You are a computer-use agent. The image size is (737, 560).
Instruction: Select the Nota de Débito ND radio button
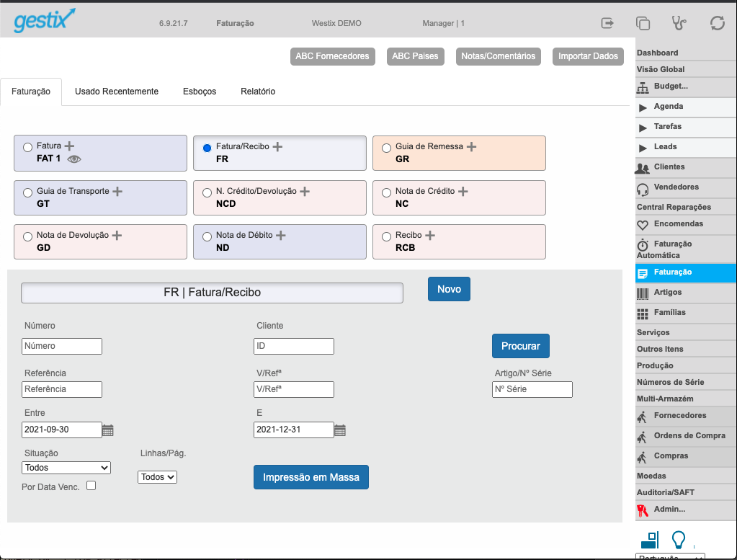207,236
